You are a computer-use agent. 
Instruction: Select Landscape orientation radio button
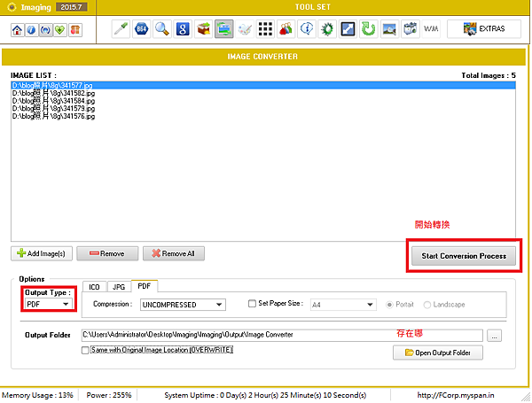426,305
